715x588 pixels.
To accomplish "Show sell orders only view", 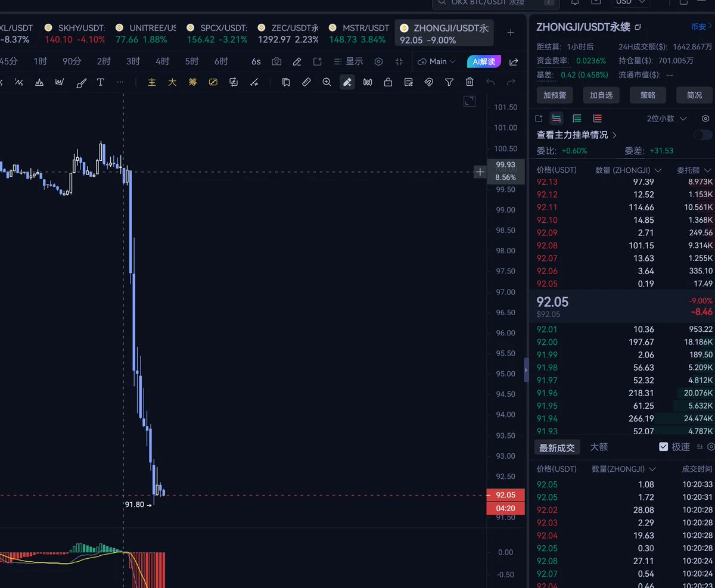I will coord(597,119).
